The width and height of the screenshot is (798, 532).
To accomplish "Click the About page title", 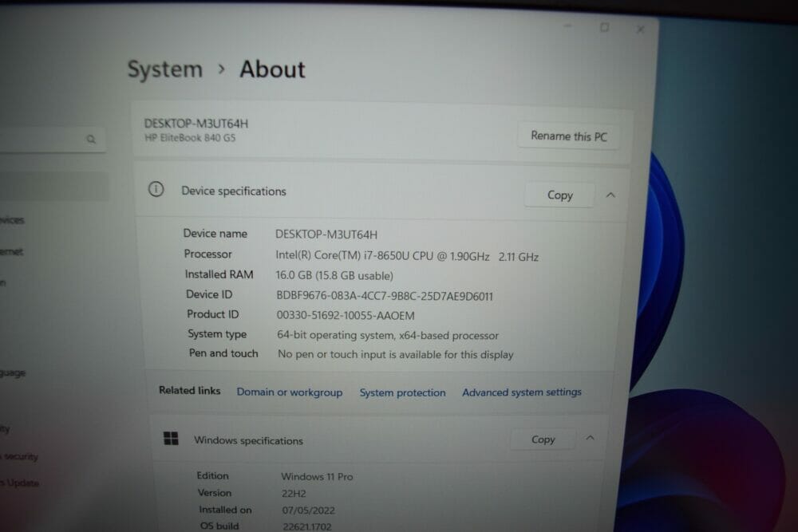I will [272, 69].
